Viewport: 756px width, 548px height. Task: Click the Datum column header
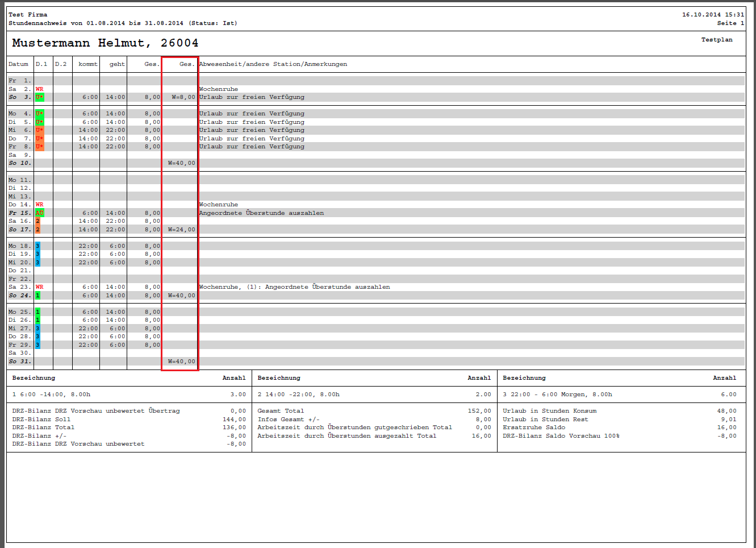pos(18,64)
